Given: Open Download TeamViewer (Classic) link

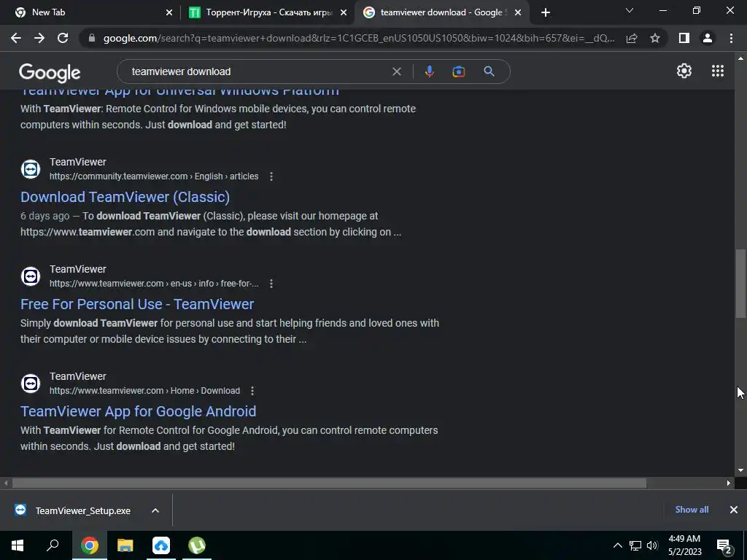Looking at the screenshot, I should 125,197.
